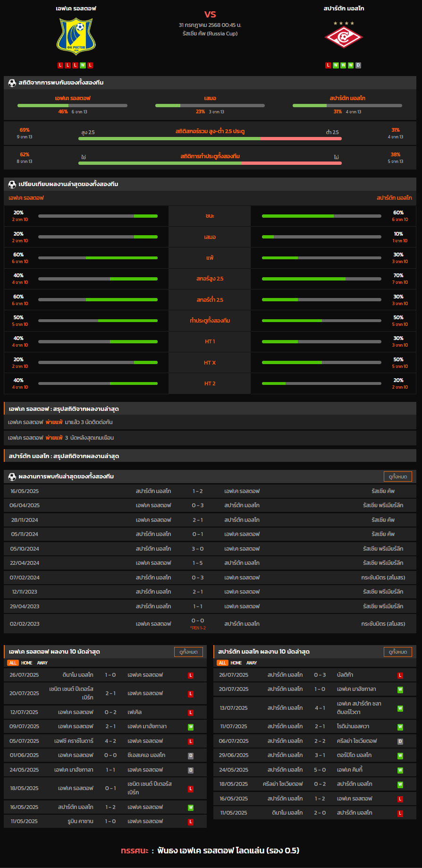Click the W result badge for Spartak's 20/07/2025 match
Image resolution: width=422 pixels, height=868 pixels.
[400, 689]
